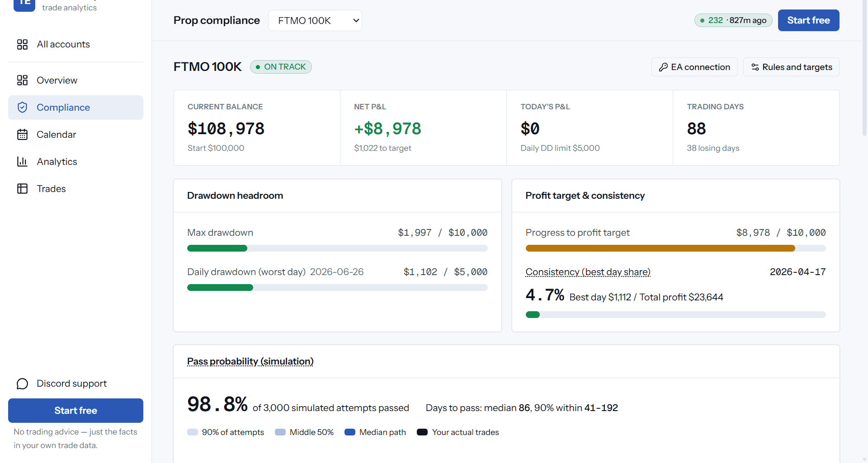Click the Consistency (best day share) label
The width and height of the screenshot is (868, 463).
point(588,272)
